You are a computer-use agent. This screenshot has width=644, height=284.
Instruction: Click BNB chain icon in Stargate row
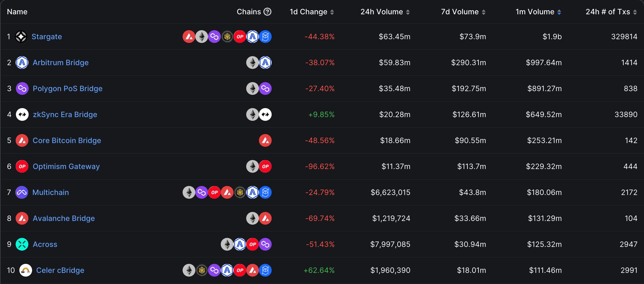227,37
